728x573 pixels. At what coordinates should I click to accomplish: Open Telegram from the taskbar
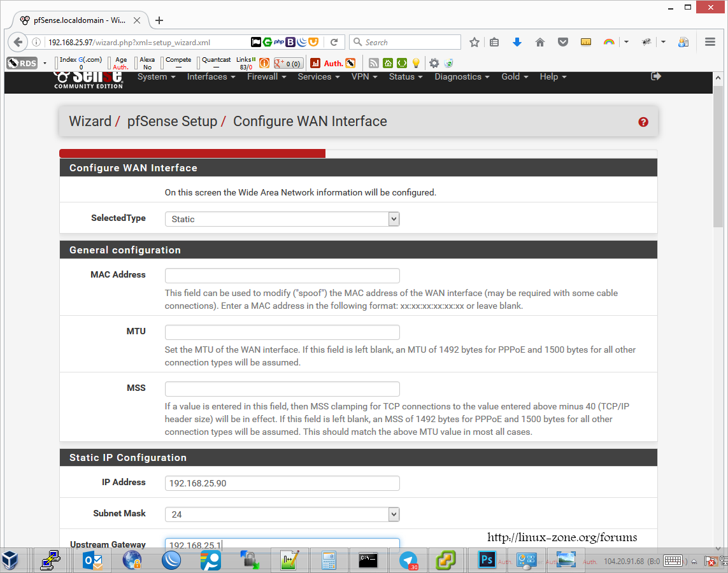(x=408, y=560)
